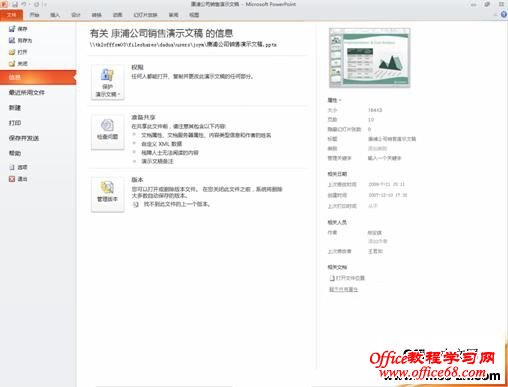Image resolution: width=508 pixels, height=387 pixels.
Task: Click the Versions (版本) heading text
Action: click(137, 180)
